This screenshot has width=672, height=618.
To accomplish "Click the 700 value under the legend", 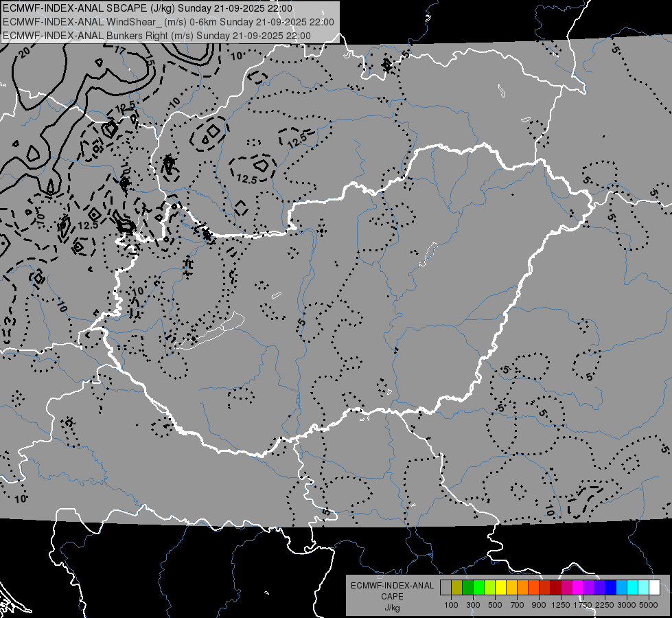I will [518, 605].
